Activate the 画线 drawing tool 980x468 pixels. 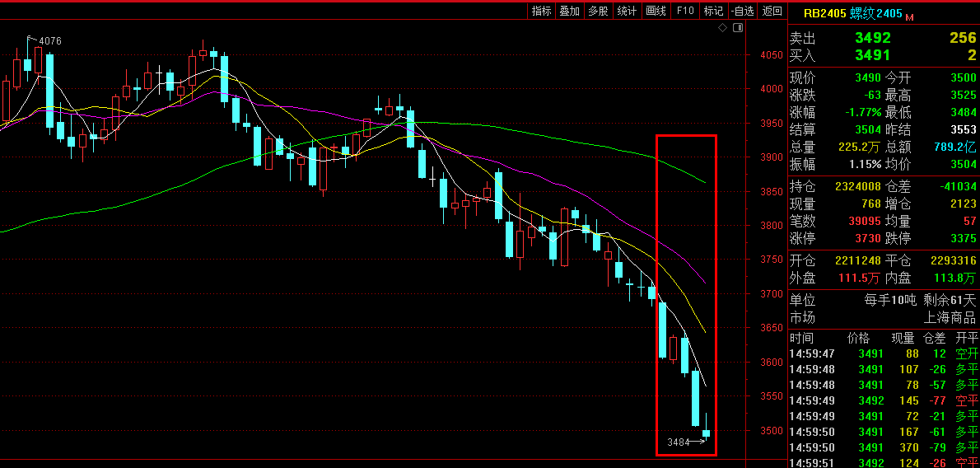point(656,11)
